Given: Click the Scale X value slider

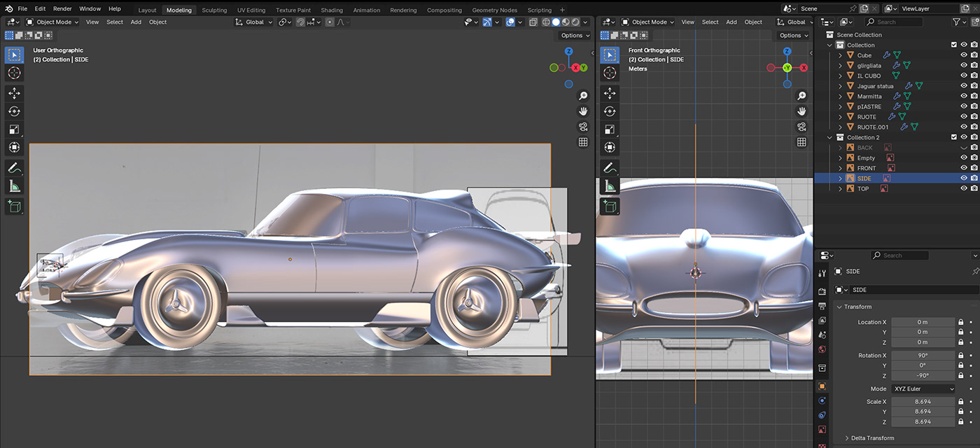Looking at the screenshot, I should (923, 401).
